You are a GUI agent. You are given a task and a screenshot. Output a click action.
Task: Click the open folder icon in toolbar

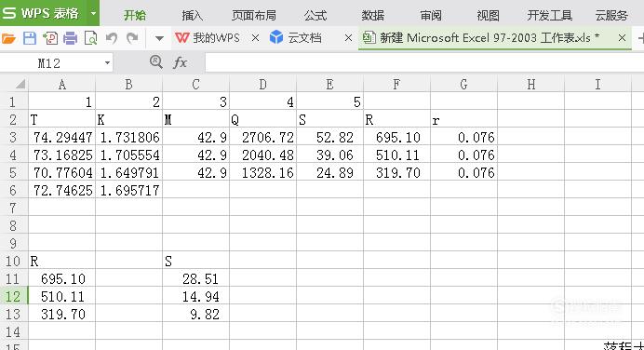(8, 38)
